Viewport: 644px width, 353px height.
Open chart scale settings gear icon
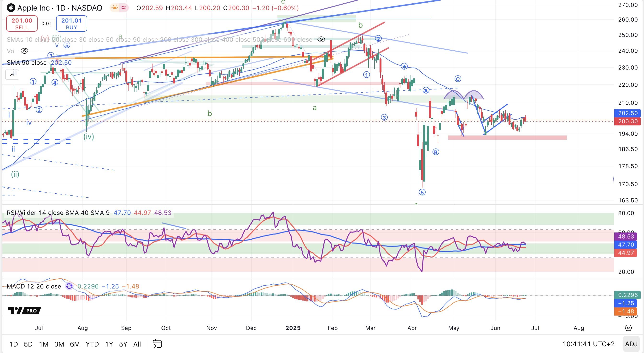point(628,328)
